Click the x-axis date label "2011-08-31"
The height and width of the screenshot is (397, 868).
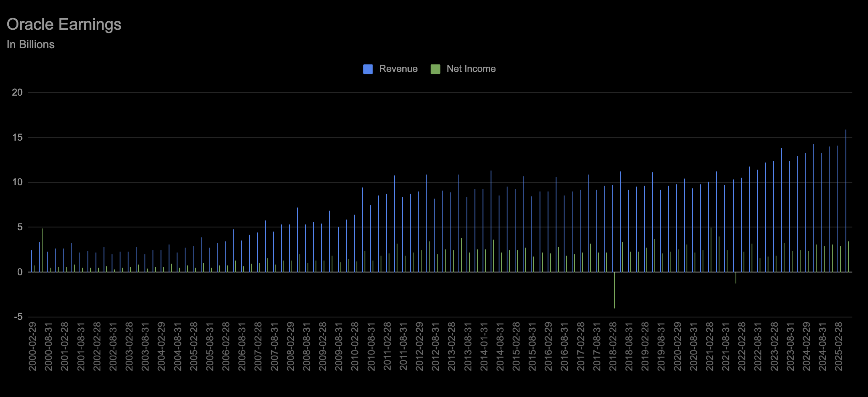pyautogui.click(x=403, y=346)
